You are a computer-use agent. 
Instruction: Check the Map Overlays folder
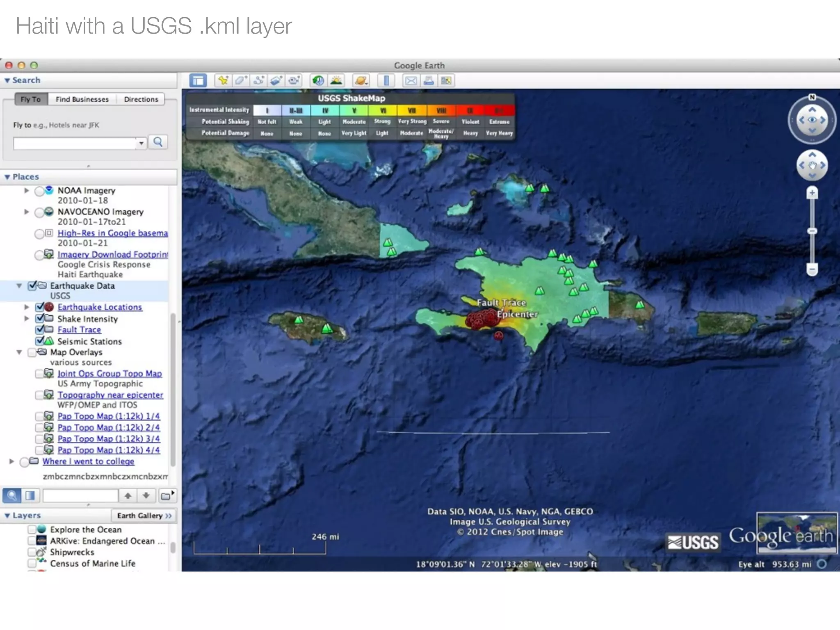32,352
